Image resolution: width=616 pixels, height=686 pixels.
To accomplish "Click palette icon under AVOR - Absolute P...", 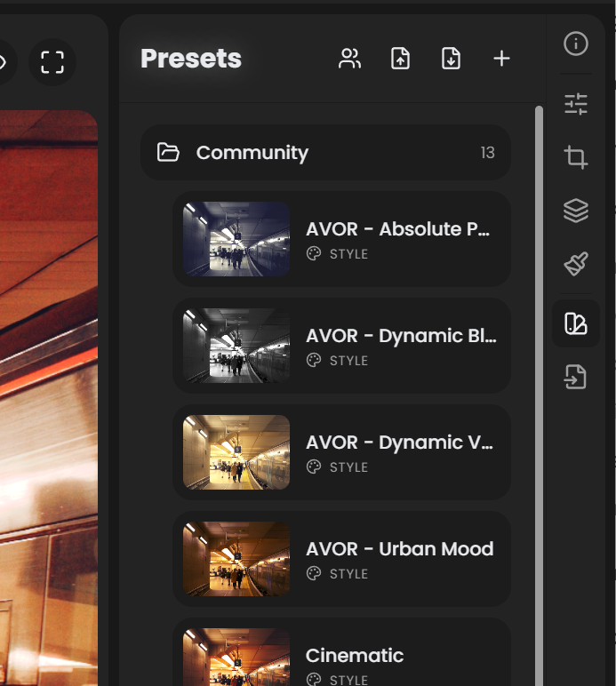I will click(314, 254).
